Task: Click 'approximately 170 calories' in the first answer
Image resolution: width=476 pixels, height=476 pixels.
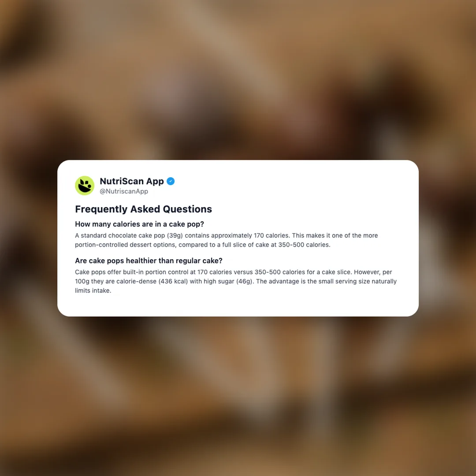Action: click(250, 235)
